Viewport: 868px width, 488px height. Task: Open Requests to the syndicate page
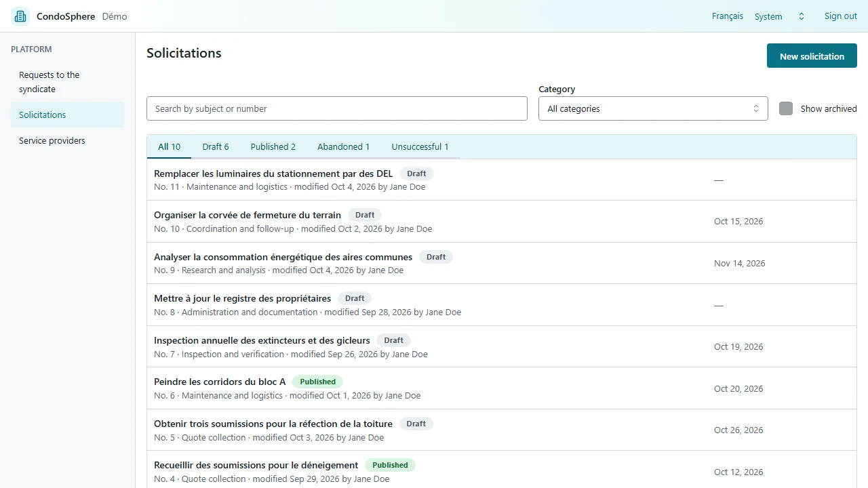pos(67,82)
